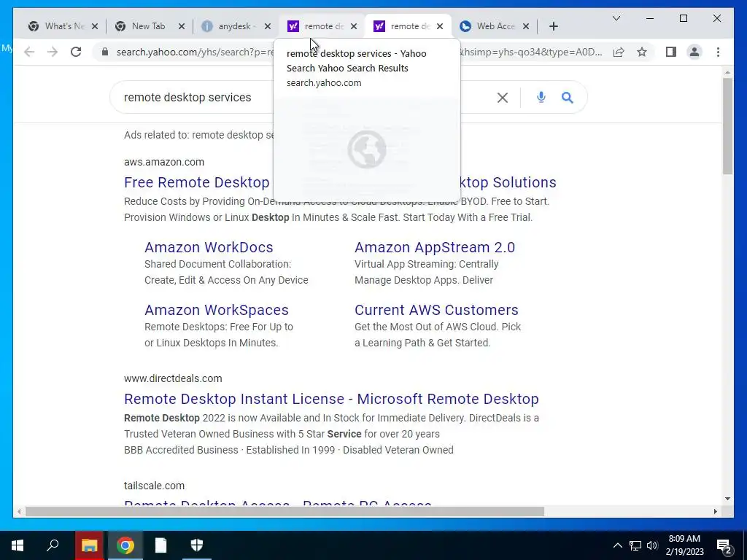Open Chrome's three-dot menu
Viewport: 747px width, 560px height.
click(718, 52)
